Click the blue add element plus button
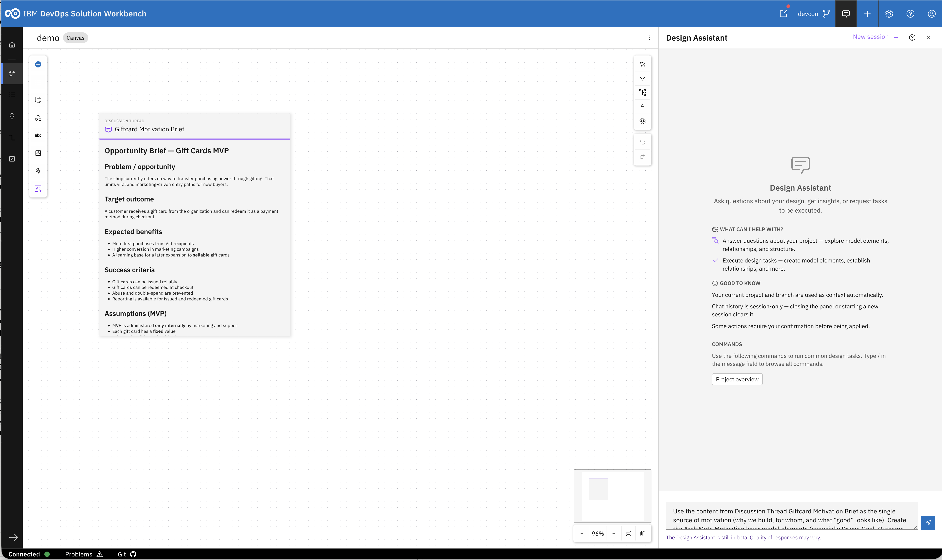The width and height of the screenshot is (942, 560). [x=38, y=64]
